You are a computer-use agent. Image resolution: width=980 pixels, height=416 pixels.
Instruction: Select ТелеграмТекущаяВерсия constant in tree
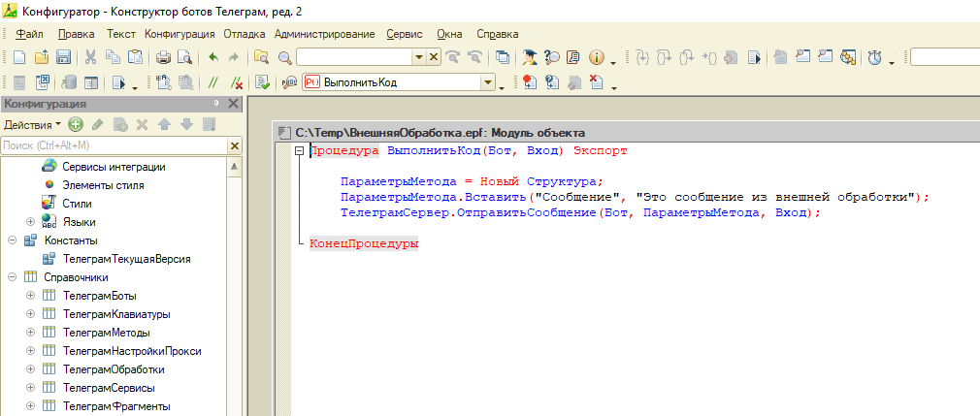point(126,259)
